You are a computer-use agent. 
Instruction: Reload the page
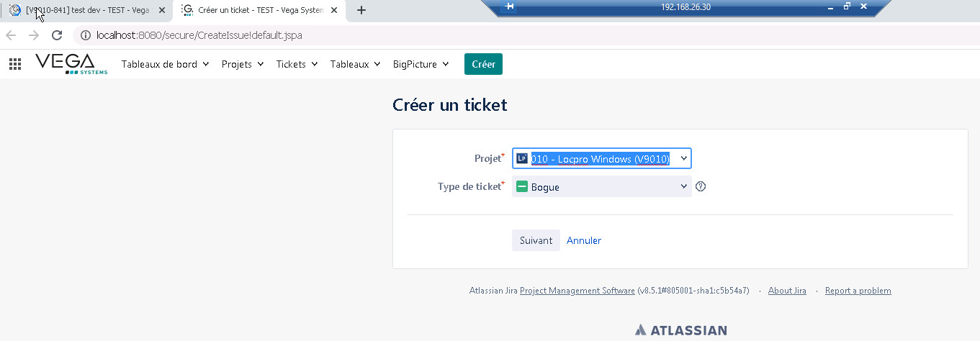pos(57,35)
